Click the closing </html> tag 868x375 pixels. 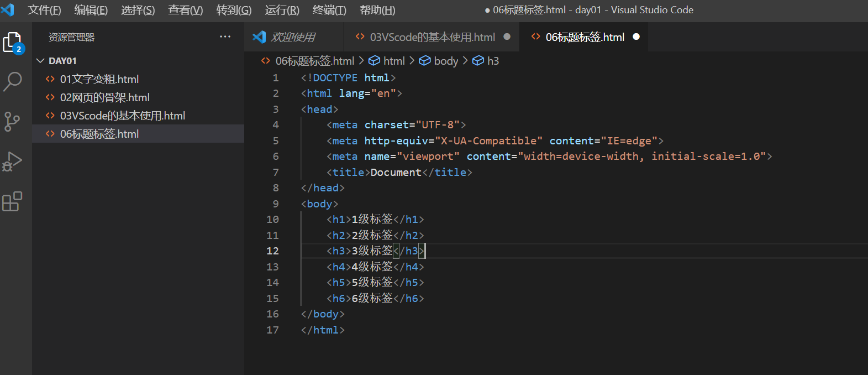[323, 330]
